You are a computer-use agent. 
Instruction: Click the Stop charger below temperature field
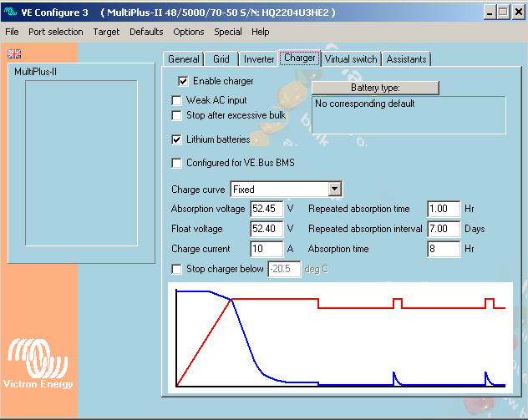tap(284, 269)
